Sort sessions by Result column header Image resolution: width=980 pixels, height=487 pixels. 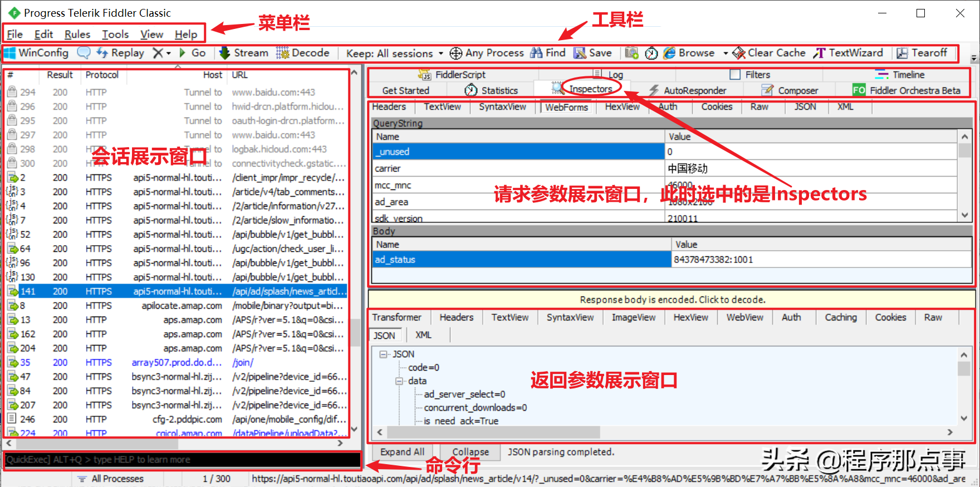(60, 75)
